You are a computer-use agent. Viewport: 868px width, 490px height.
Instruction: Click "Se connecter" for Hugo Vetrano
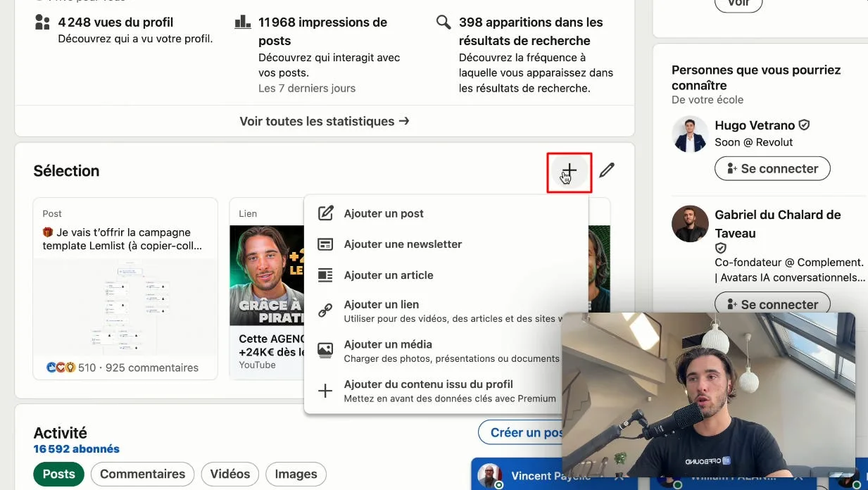click(772, 168)
